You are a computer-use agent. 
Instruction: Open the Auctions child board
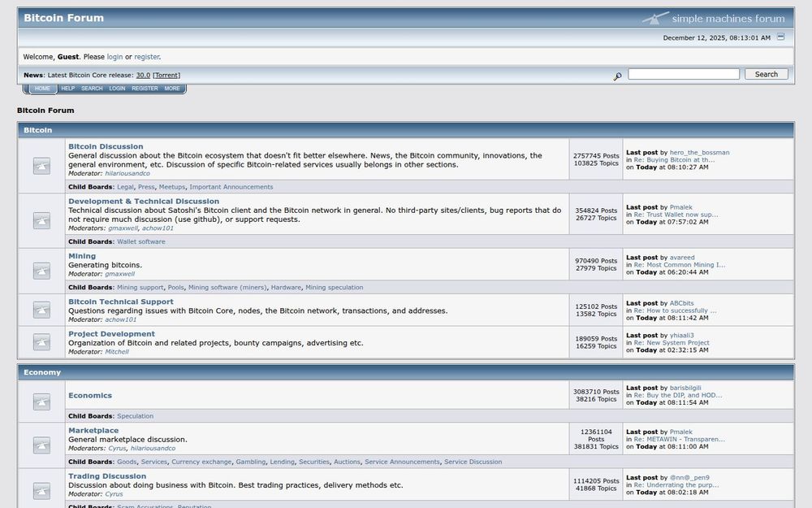[347, 462]
